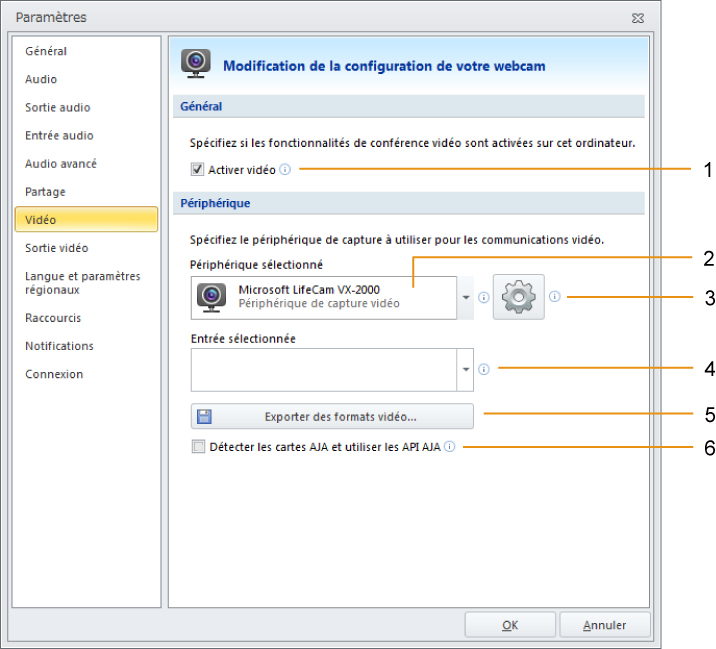The height and width of the screenshot is (649, 716).
Task: Click the Entrée sélectionnée label
Action: coord(243,339)
